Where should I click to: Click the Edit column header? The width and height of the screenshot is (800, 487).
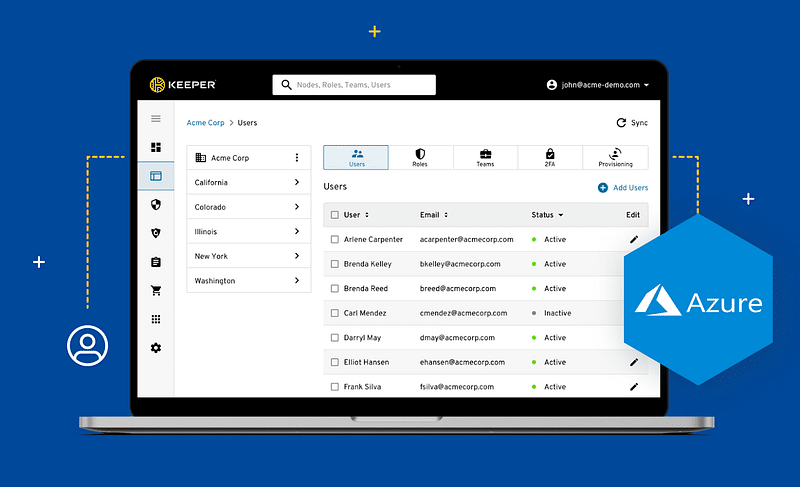point(633,215)
